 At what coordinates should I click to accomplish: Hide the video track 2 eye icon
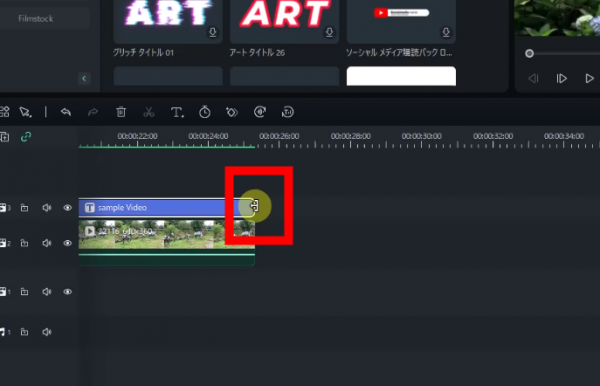(x=67, y=243)
